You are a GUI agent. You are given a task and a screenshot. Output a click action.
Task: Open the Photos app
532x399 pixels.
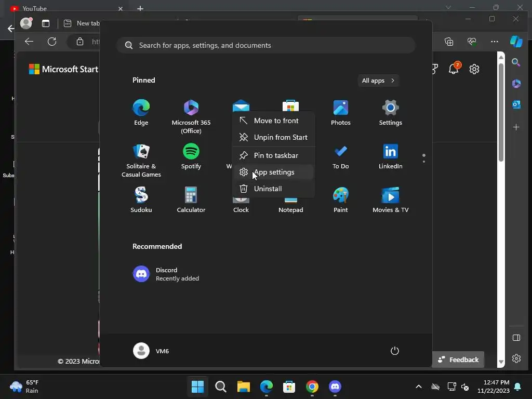pyautogui.click(x=341, y=113)
